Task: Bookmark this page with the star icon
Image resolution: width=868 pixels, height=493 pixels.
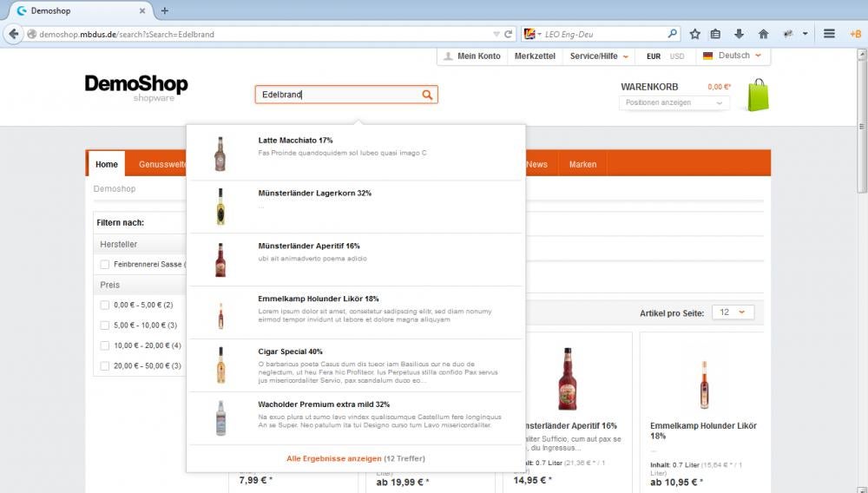Action: click(x=695, y=34)
